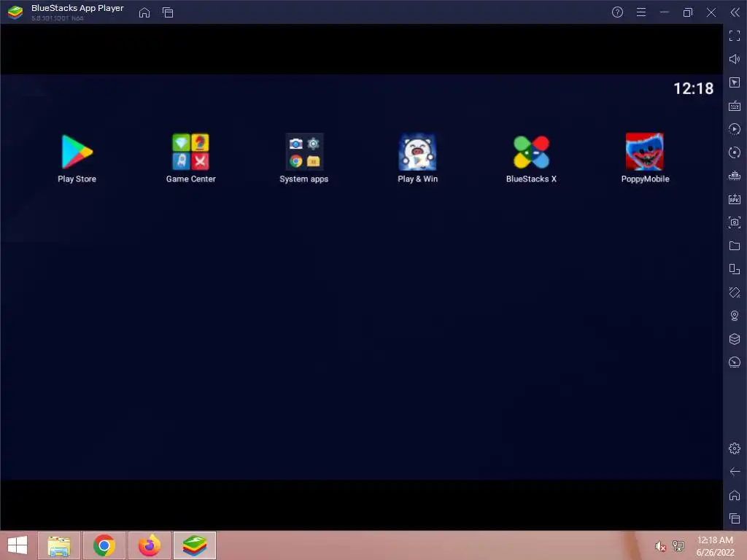Screen dimensions: 747x560
Task: Trigger shake action from sidebar
Action: pos(735,292)
